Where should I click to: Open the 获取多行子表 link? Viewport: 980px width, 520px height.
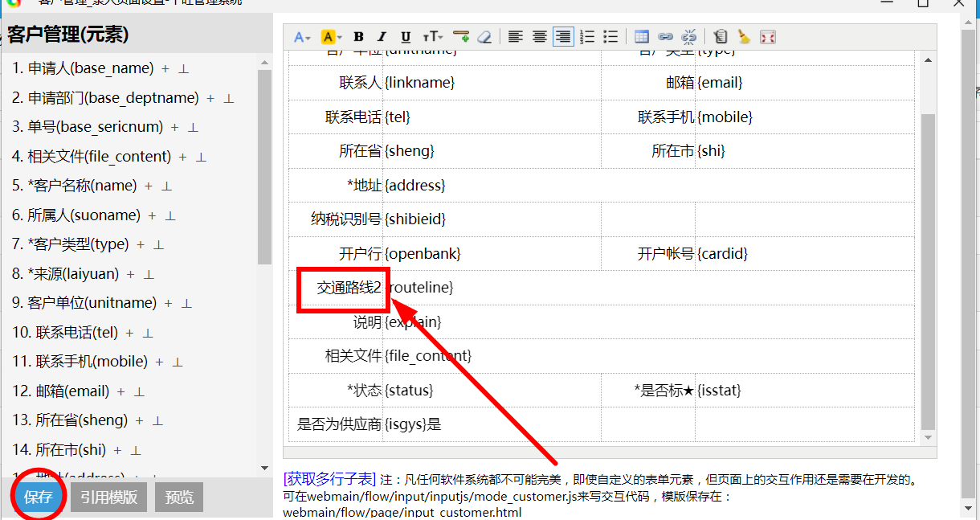pyautogui.click(x=329, y=479)
